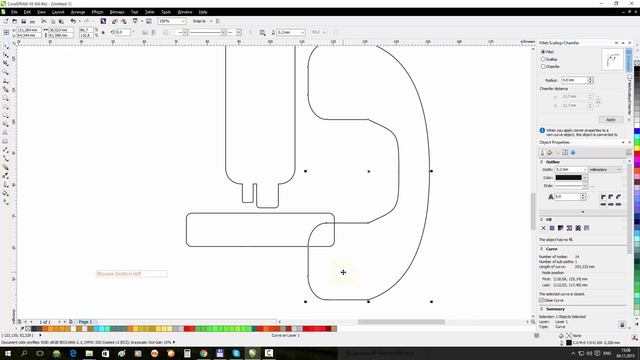Screen dimensions: 640x360
Task: Open the File menu
Action: point(14,12)
